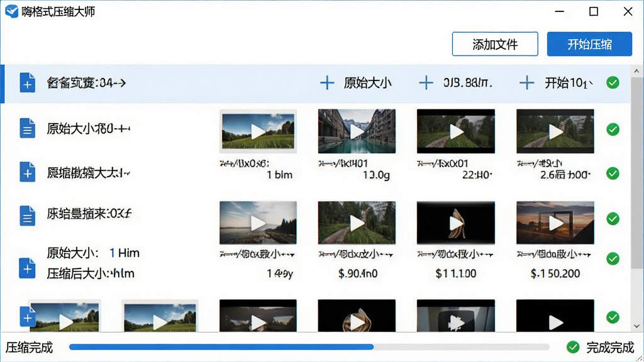Image resolution: width=644 pixels, height=362 pixels.
Task: Play the black thumbnail in bottom right
Action: pyautogui.click(x=555, y=315)
